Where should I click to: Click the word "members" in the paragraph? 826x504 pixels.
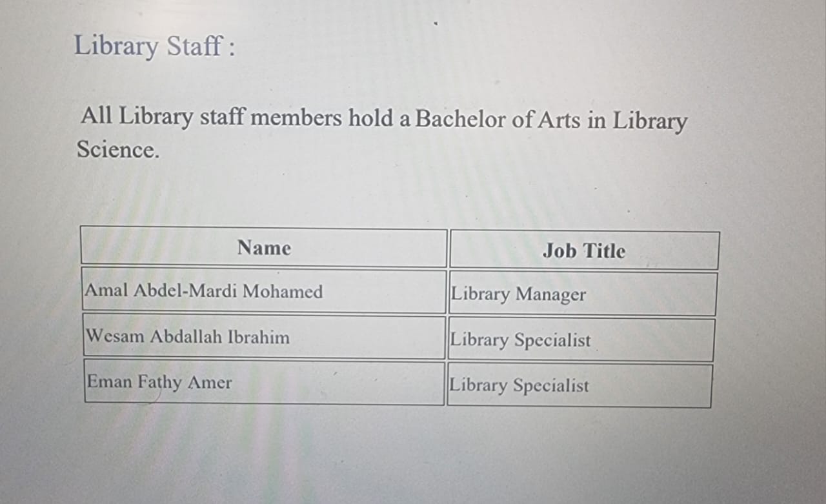296,118
